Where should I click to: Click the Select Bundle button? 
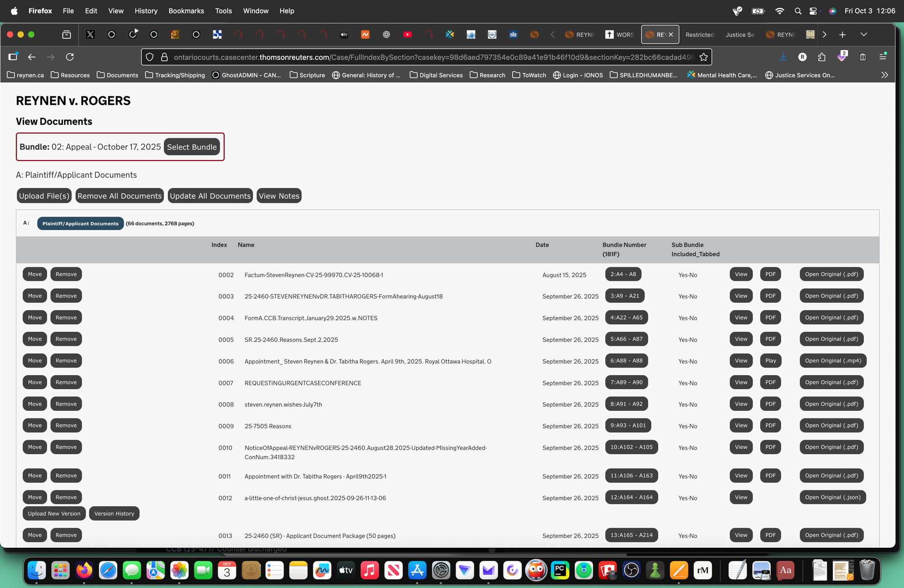(x=192, y=147)
